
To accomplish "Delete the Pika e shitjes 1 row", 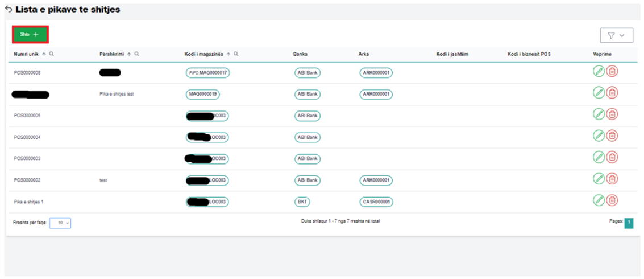I will tap(612, 200).
